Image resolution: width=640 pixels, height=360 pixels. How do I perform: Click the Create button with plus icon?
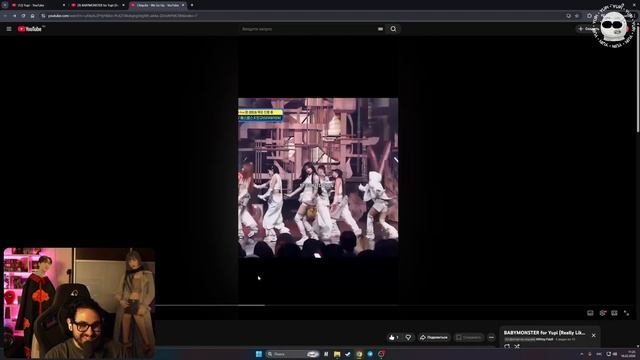[587, 29]
